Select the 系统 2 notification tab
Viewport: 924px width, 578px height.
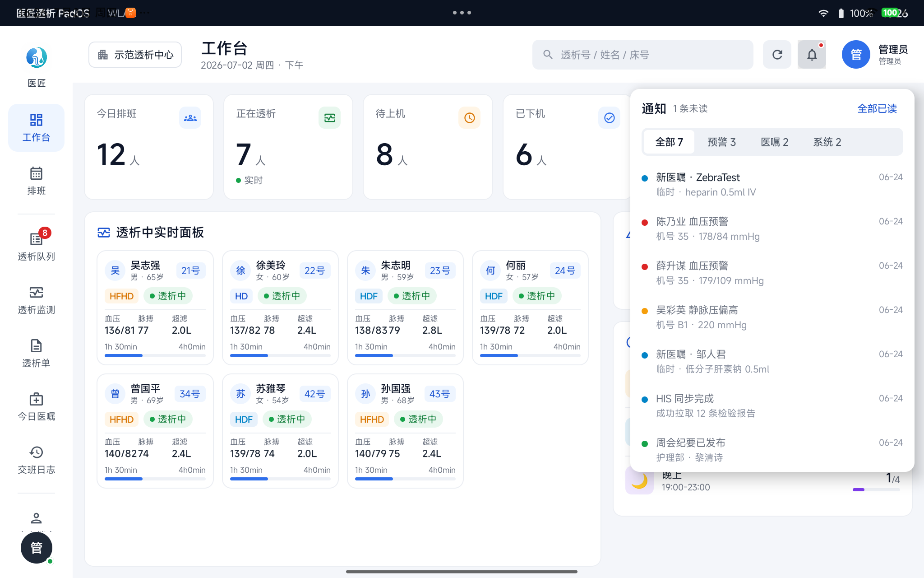coord(827,142)
